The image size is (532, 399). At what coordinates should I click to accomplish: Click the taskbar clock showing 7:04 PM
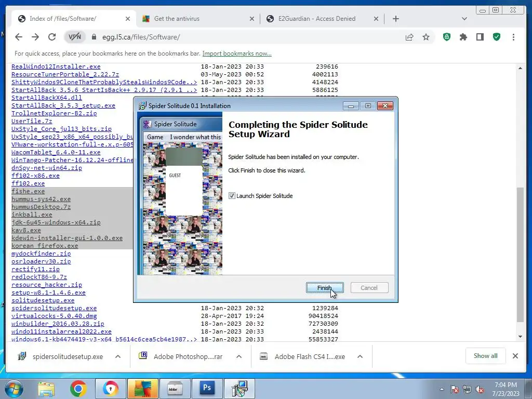506,389
